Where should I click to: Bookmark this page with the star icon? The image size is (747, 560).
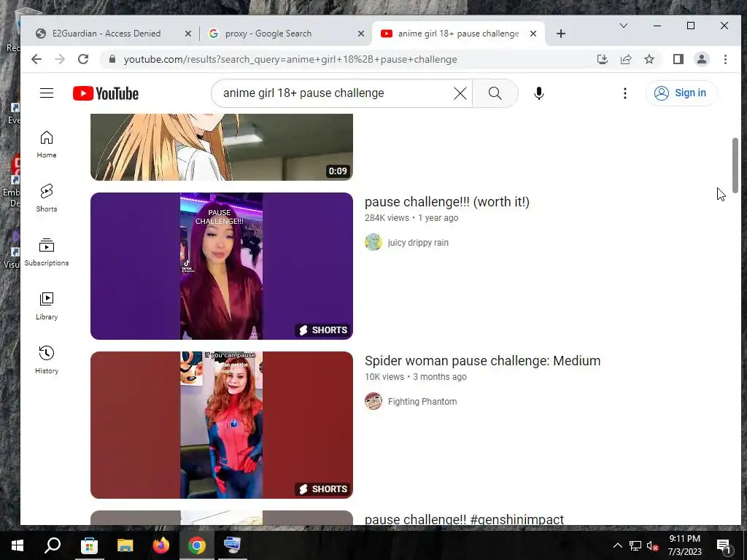(649, 59)
